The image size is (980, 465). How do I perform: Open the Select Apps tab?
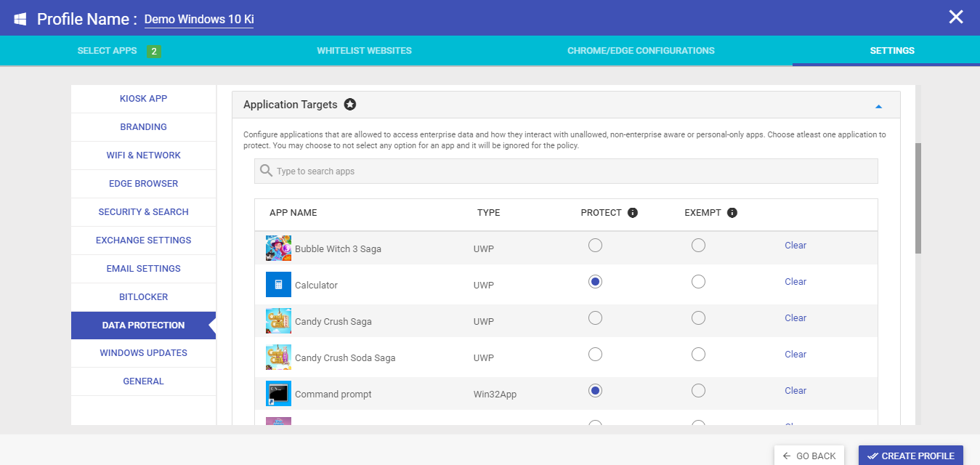pos(107,51)
